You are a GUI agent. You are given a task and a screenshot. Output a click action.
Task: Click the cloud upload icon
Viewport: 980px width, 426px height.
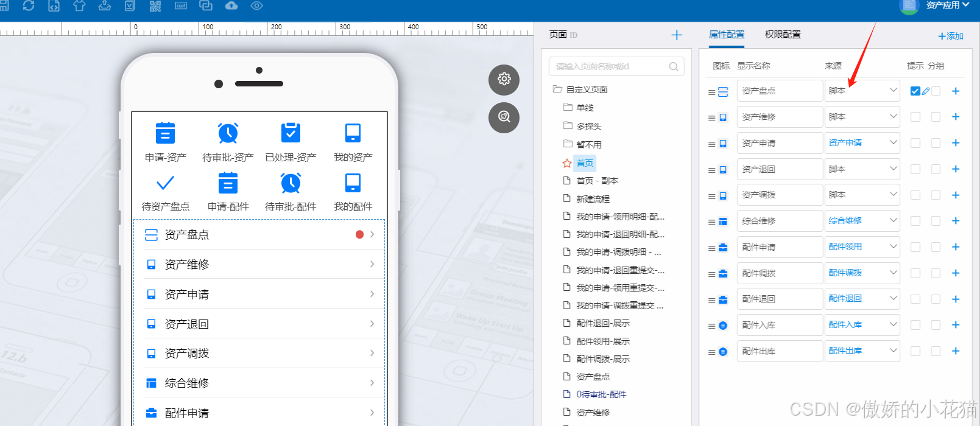click(x=231, y=5)
